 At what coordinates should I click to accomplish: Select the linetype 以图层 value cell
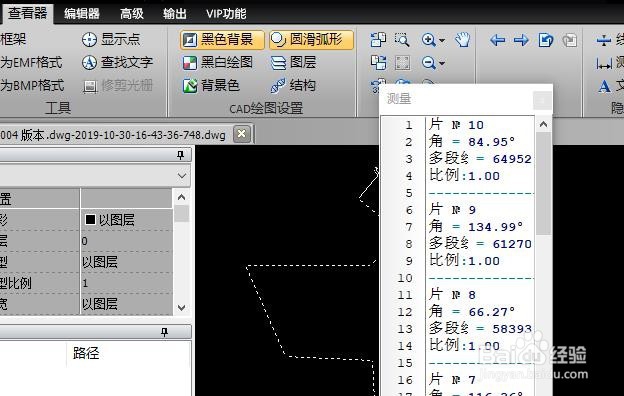tap(127, 262)
